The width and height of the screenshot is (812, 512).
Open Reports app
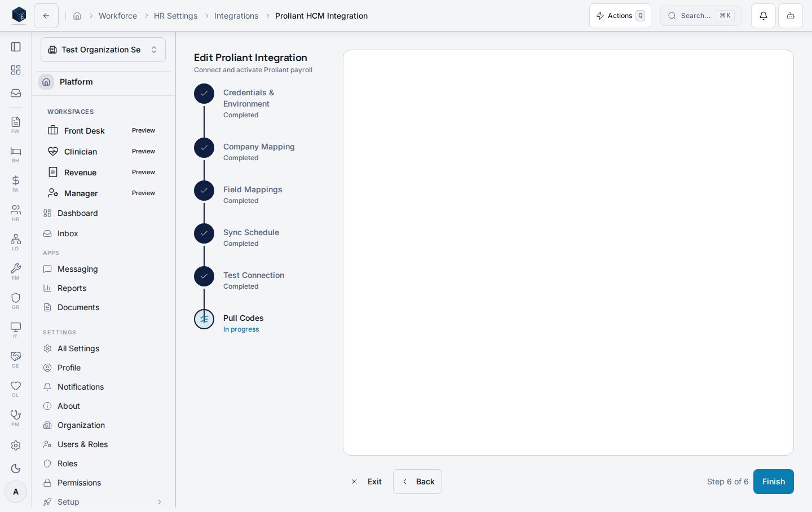pos(103,288)
